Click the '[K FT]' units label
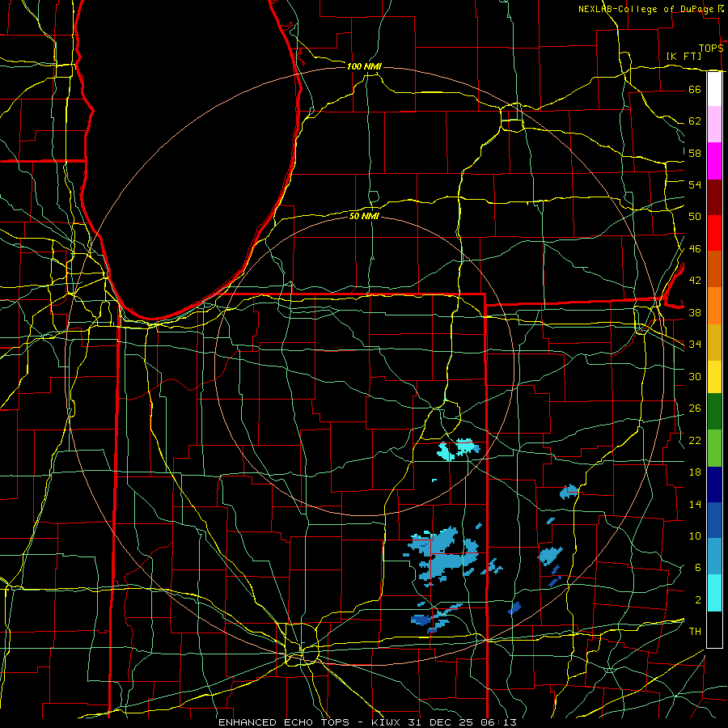This screenshot has height=728, width=728. click(684, 56)
